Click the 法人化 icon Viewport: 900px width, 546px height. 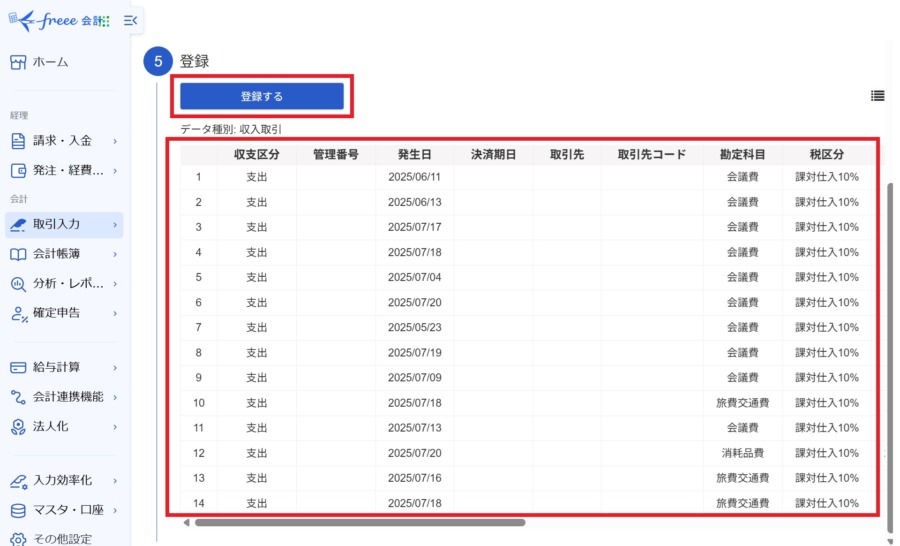[18, 427]
